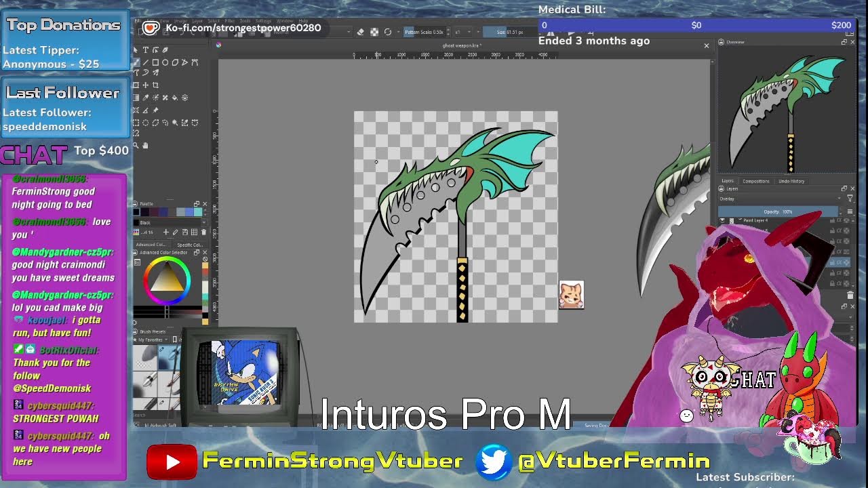Open the Help menu
Viewport: 868px width, 488px height.
click(303, 20)
